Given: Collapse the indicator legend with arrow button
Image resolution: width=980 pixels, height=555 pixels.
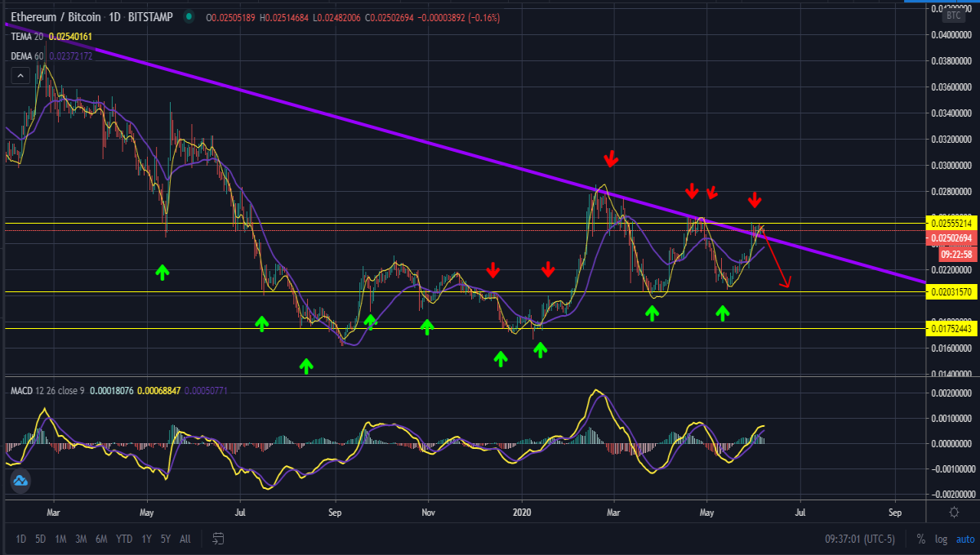Looking at the screenshot, I should (x=20, y=76).
